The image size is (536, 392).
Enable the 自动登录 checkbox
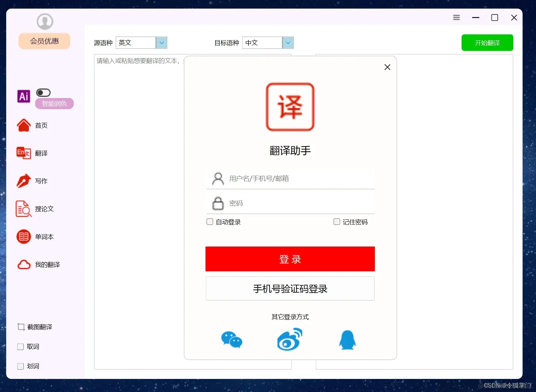click(x=210, y=222)
